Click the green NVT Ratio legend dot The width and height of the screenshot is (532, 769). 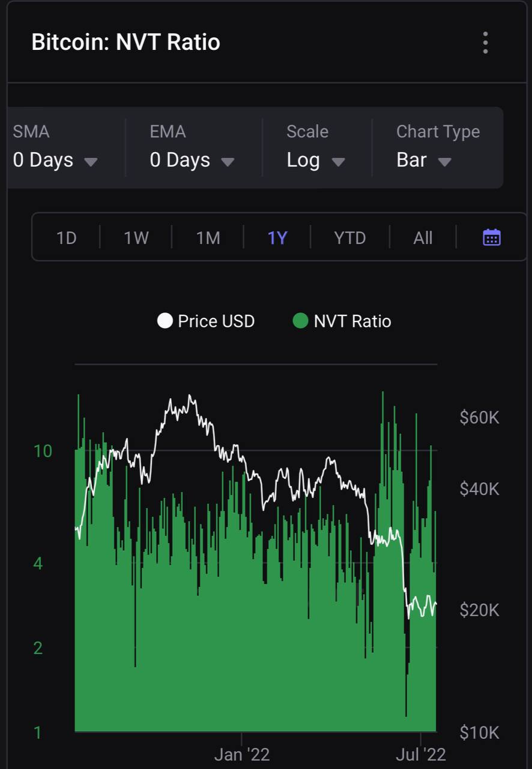(x=300, y=321)
